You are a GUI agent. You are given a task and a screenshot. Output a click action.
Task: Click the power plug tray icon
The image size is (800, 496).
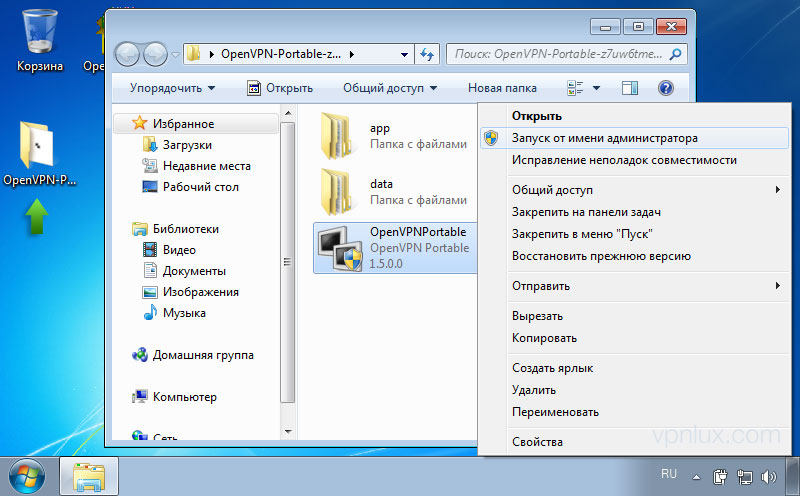720,477
